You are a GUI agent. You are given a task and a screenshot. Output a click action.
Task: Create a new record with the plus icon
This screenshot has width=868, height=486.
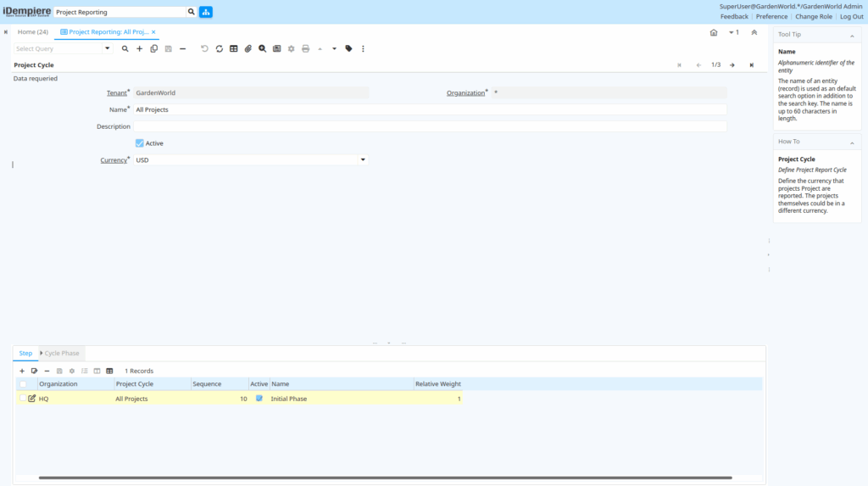(140, 48)
